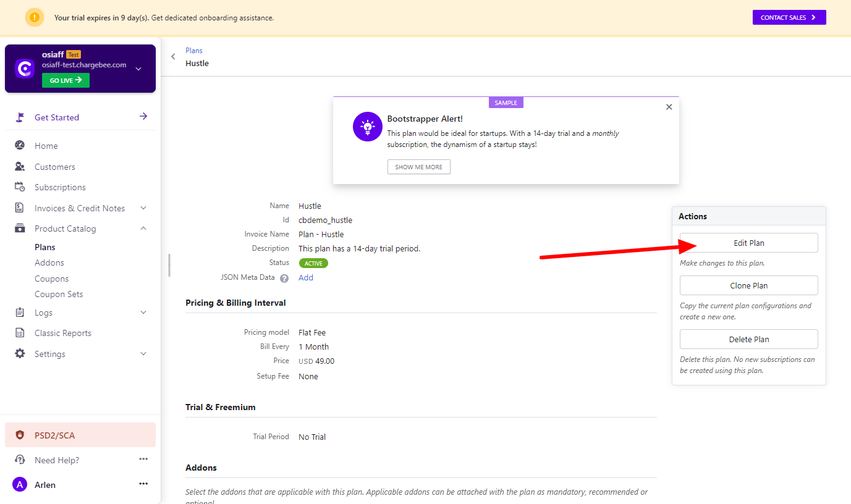Expand the Invoices & Credit Notes submenu

pyautogui.click(x=143, y=208)
